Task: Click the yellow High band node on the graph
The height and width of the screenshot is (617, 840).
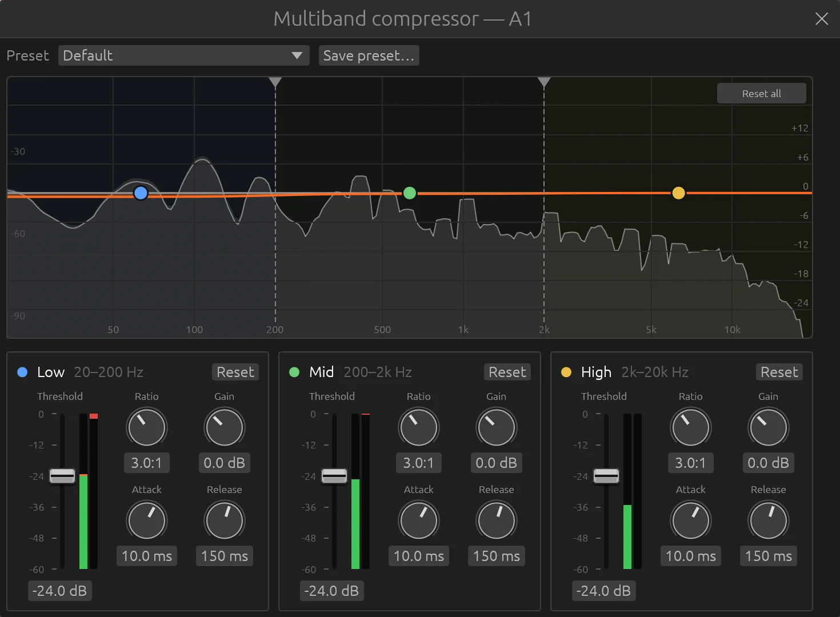Action: tap(678, 193)
